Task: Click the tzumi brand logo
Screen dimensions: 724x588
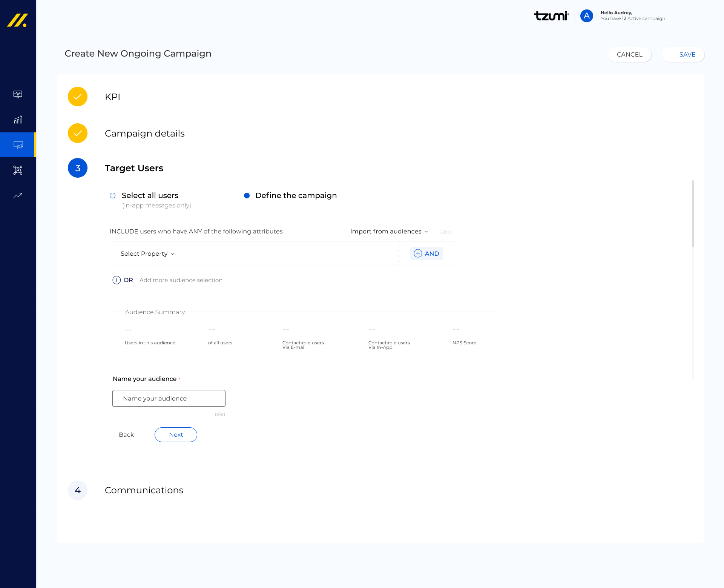Action: (551, 16)
